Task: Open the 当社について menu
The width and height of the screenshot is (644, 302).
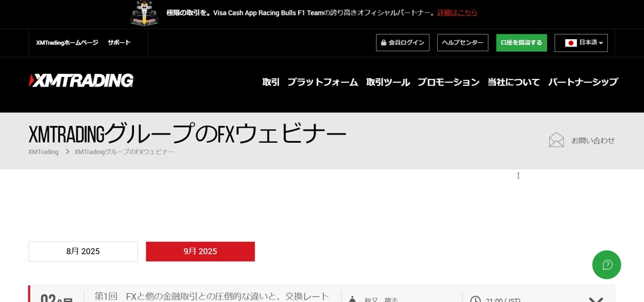Action: click(x=514, y=82)
